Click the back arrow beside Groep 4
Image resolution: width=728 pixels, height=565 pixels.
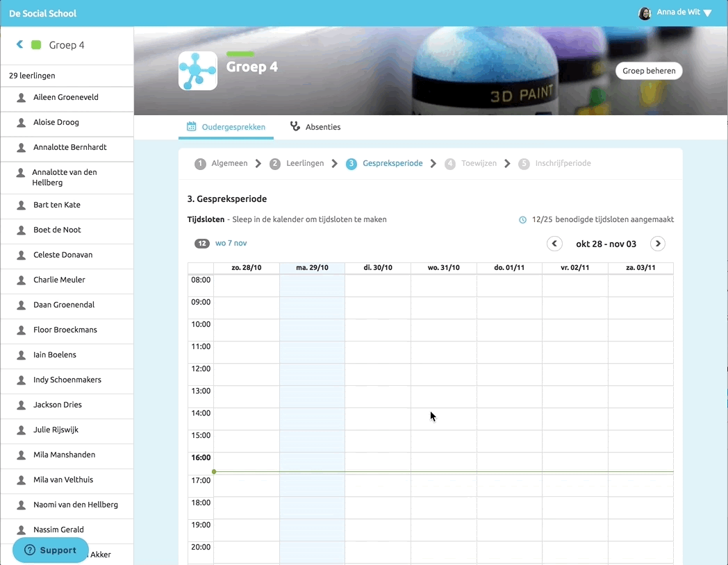[19, 44]
